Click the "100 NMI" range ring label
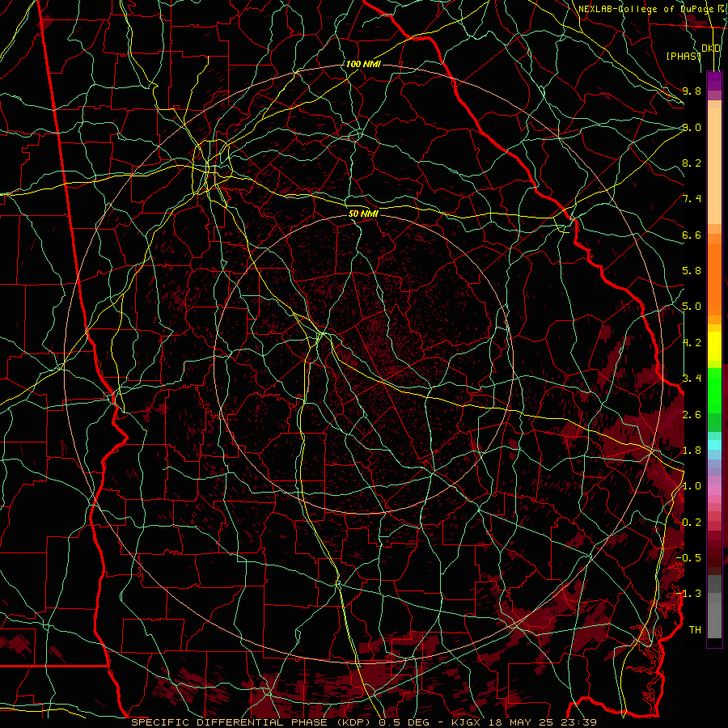 click(363, 64)
